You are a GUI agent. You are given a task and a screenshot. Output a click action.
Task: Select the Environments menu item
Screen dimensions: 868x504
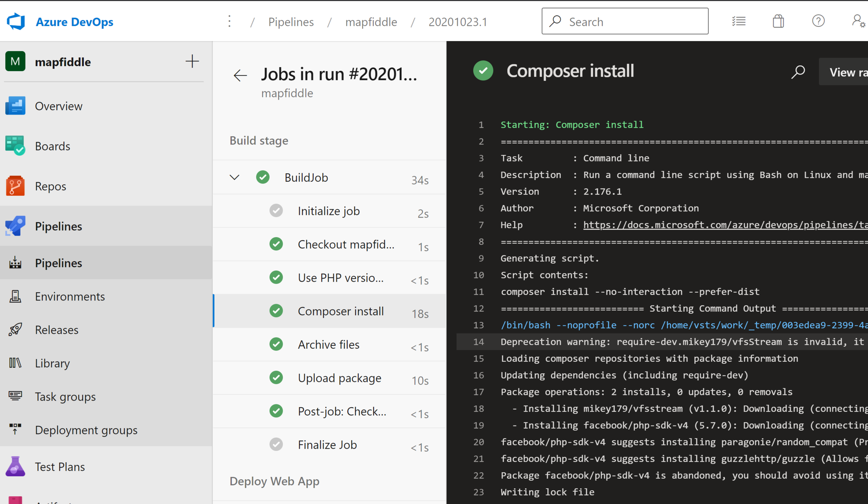point(70,296)
